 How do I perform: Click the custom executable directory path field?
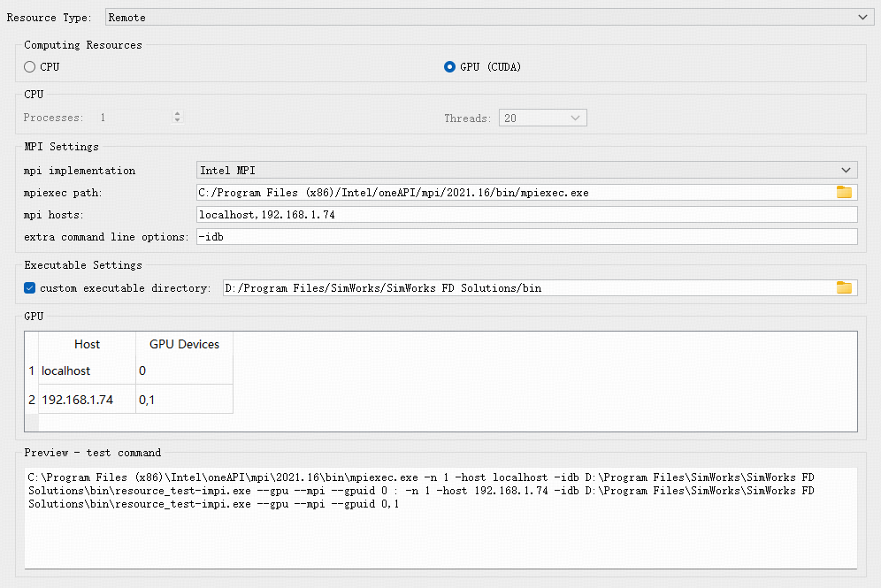pos(526,287)
